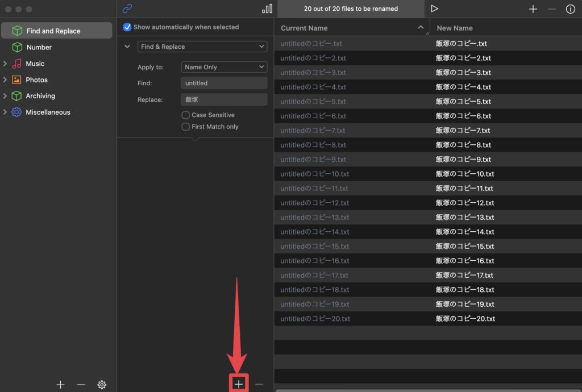Expand the Music group in sidebar
The height and width of the screenshot is (392, 582).
(x=5, y=64)
